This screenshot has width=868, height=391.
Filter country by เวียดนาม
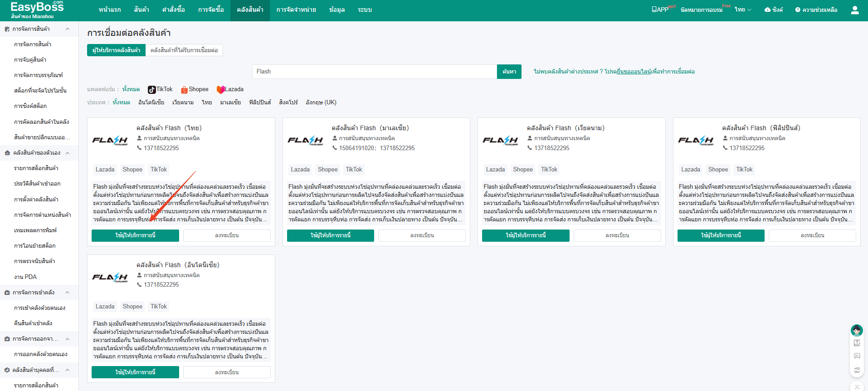pos(183,103)
